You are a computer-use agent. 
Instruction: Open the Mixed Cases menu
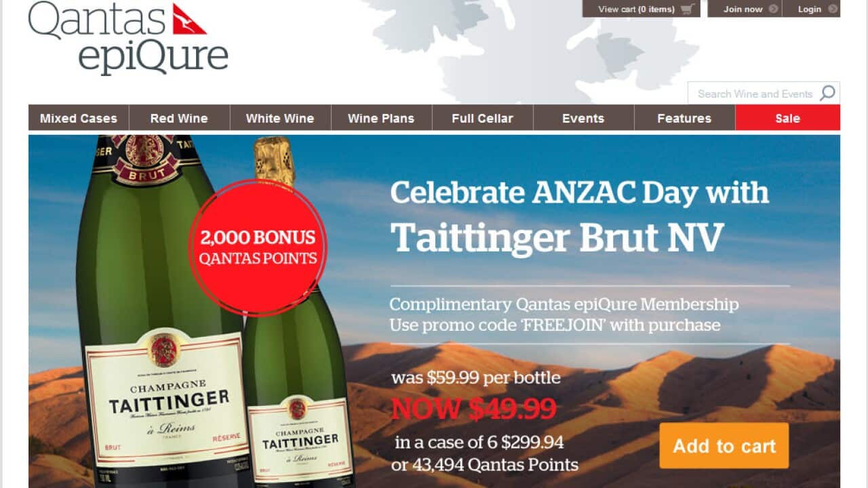pyautogui.click(x=79, y=118)
